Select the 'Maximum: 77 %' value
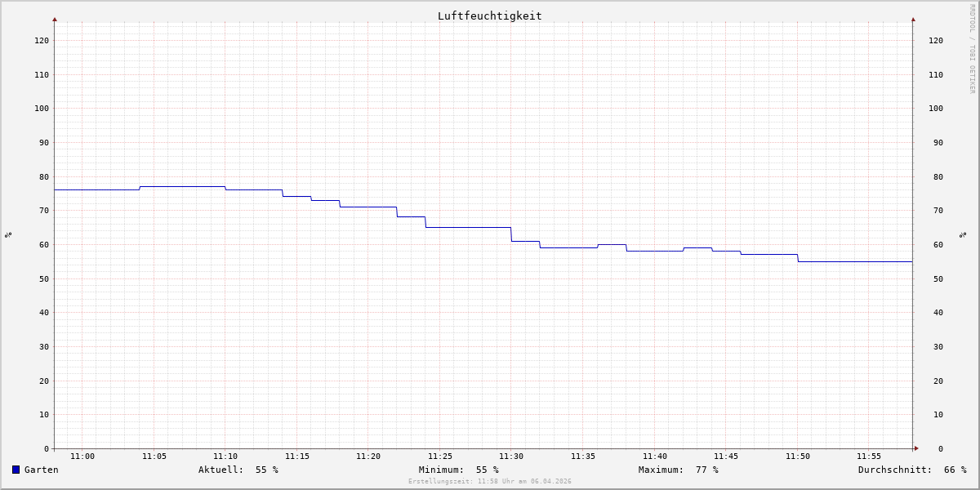The image size is (980, 490). point(679,470)
